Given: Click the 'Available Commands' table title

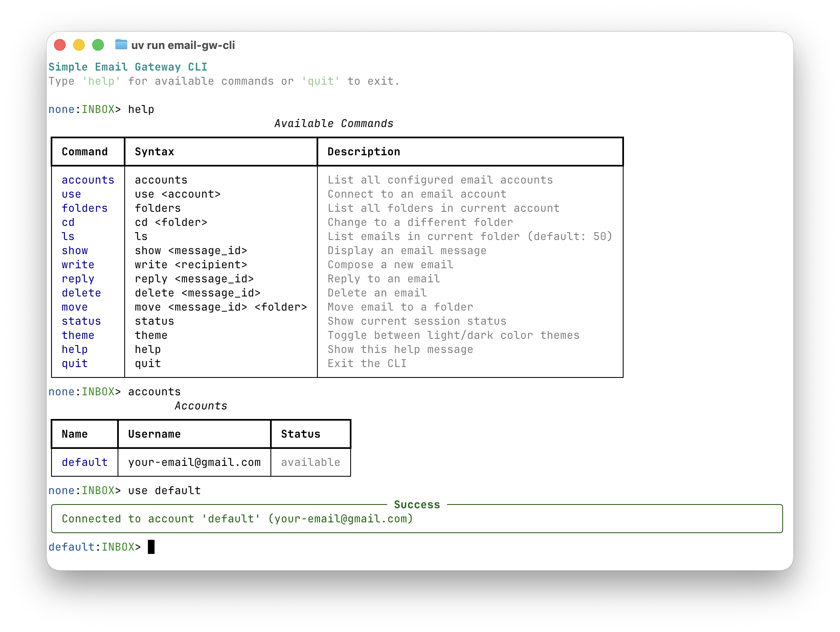Looking at the screenshot, I should coord(334,123).
